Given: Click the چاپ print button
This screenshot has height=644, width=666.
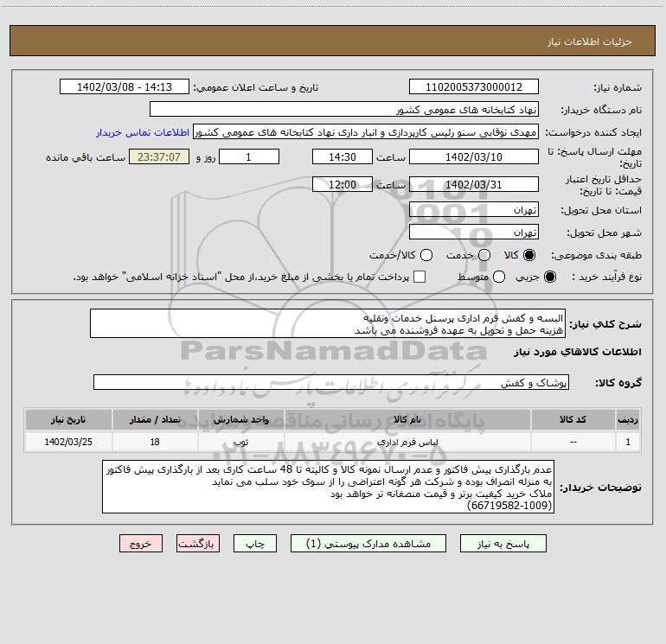Looking at the screenshot, I should [x=255, y=544].
